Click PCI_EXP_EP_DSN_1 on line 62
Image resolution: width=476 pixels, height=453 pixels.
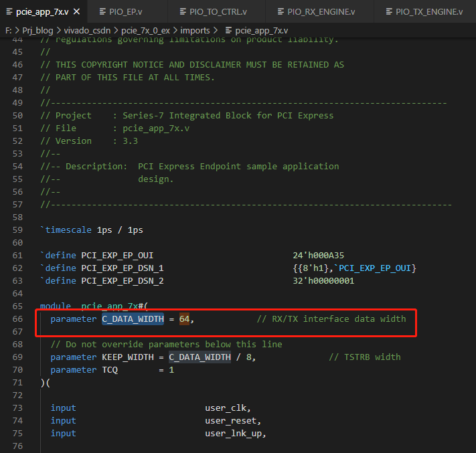pos(123,268)
